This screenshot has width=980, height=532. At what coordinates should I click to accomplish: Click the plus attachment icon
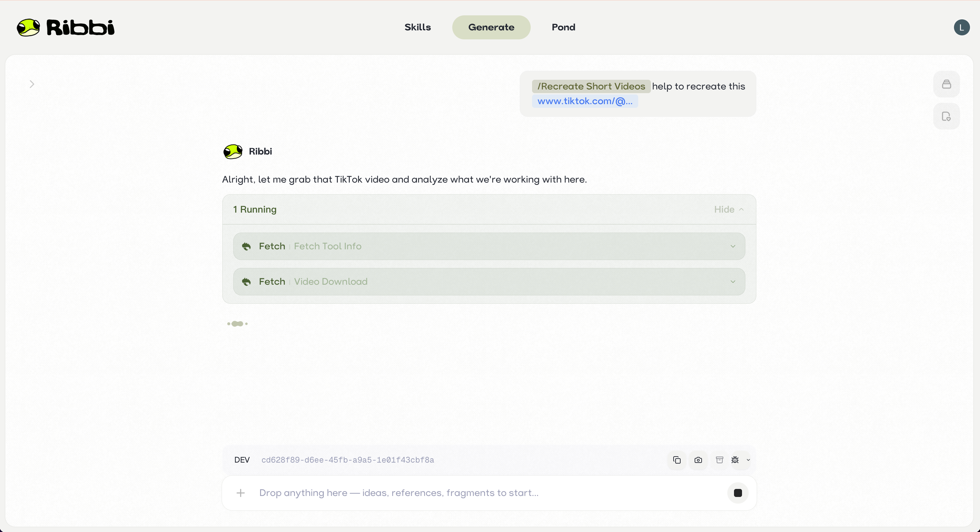(x=240, y=493)
